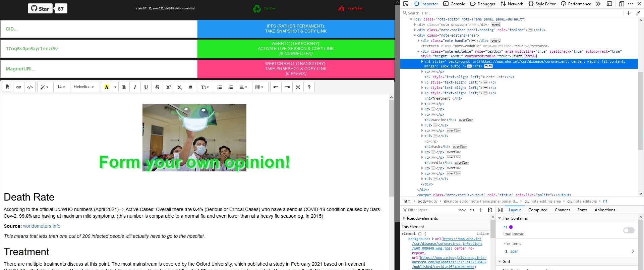Open the font size 14 dropdown
644x270 pixels.
61,87
